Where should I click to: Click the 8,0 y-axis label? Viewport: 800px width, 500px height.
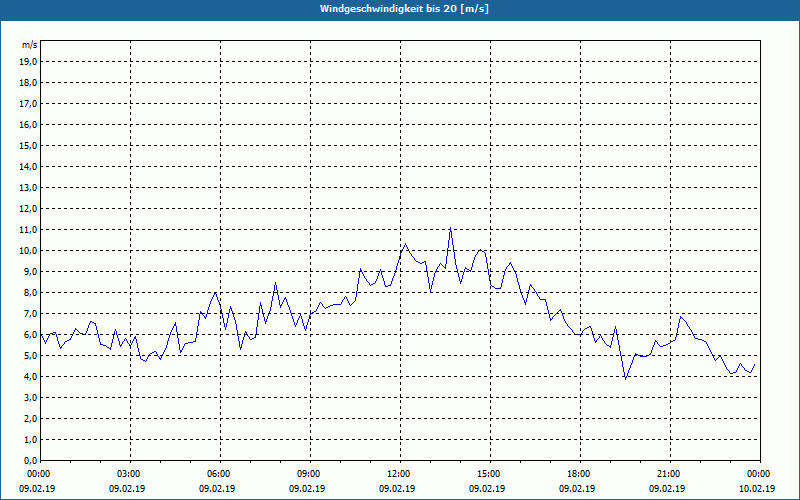pyautogui.click(x=31, y=293)
